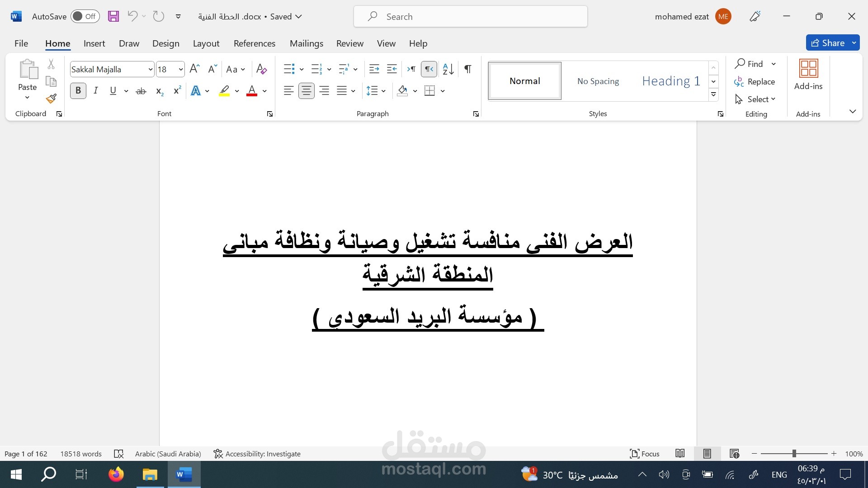Open the font color dropdown arrow
The image size is (868, 488).
[x=264, y=91]
